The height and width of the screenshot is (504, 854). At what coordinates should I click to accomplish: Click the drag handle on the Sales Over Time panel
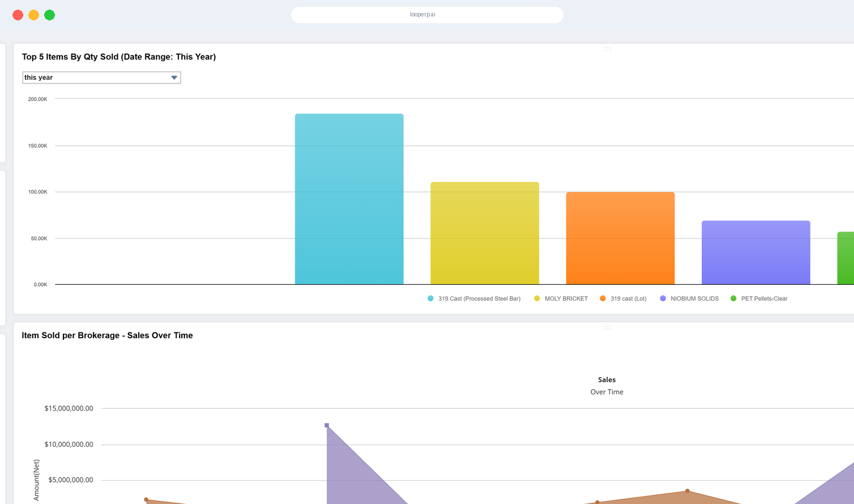[x=607, y=328]
